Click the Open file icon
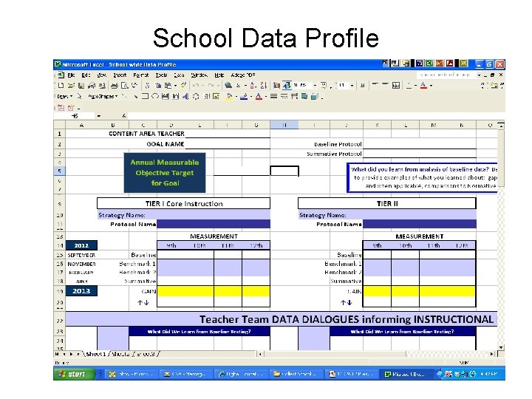The image size is (532, 399). pos(71,86)
